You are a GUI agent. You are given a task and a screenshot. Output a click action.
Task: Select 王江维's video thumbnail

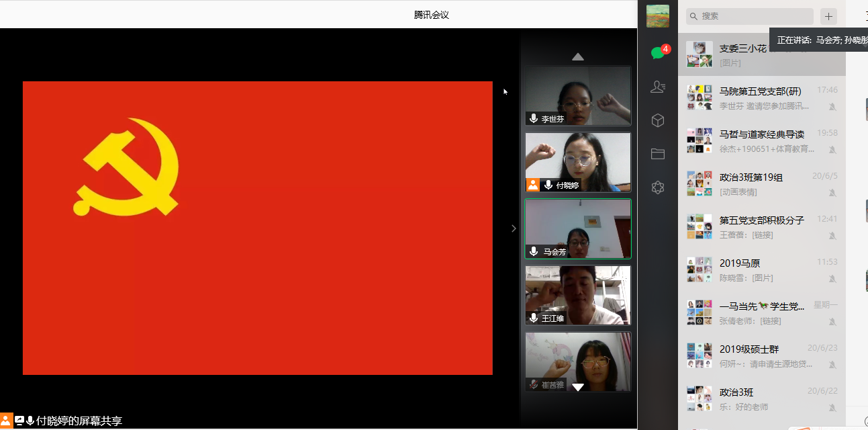tap(578, 295)
